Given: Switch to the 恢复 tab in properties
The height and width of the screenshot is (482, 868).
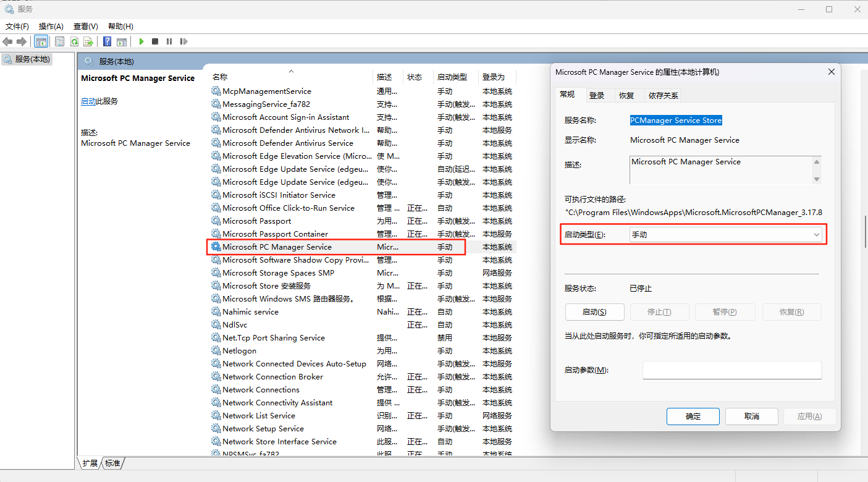Looking at the screenshot, I should (x=626, y=95).
